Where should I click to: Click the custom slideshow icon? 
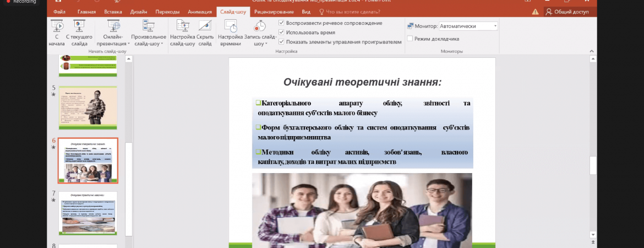pyautogui.click(x=148, y=26)
